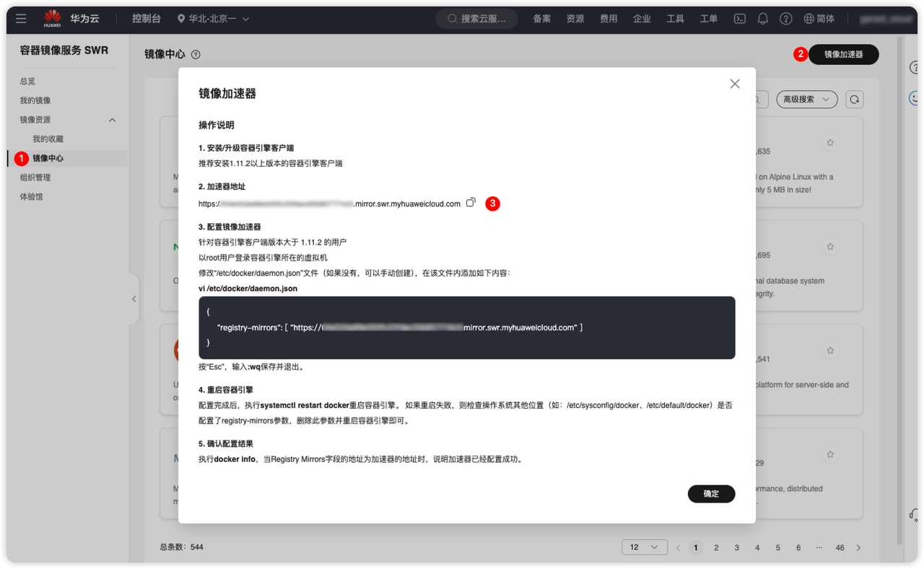Open the region selector 华北-北京一
This screenshot has height=569, width=924.
point(213,19)
